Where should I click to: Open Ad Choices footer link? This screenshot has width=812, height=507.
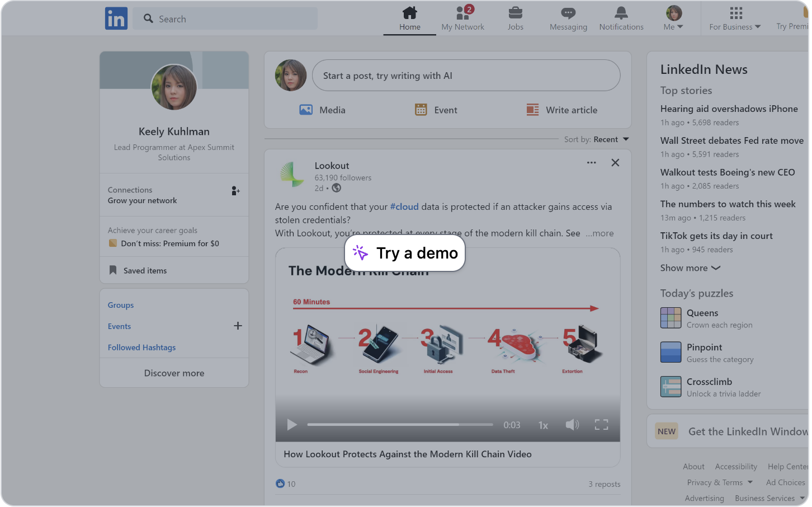pos(785,482)
